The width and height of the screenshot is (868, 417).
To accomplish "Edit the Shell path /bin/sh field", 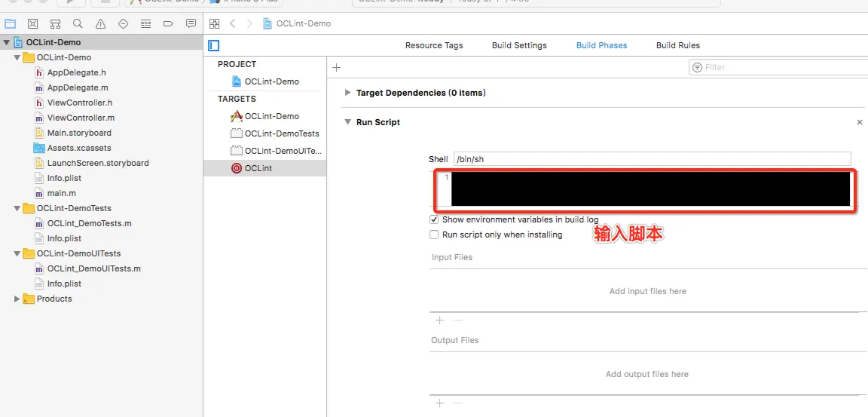I will pyautogui.click(x=652, y=159).
